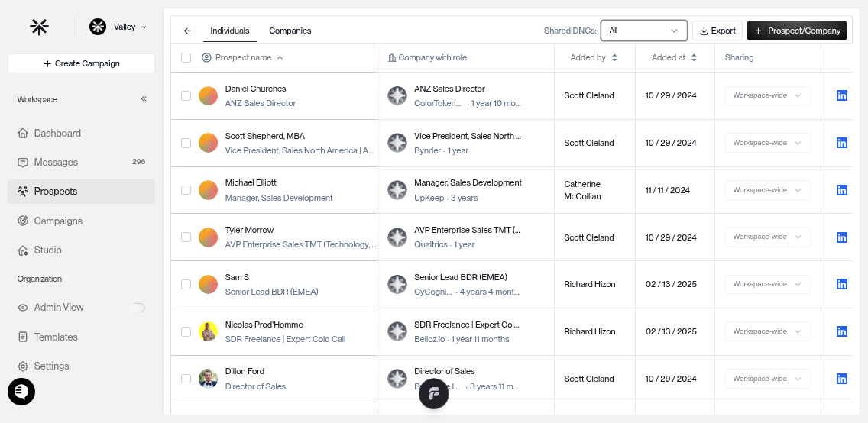868x423 pixels.
Task: Switch to the Companies tab
Action: pos(290,31)
